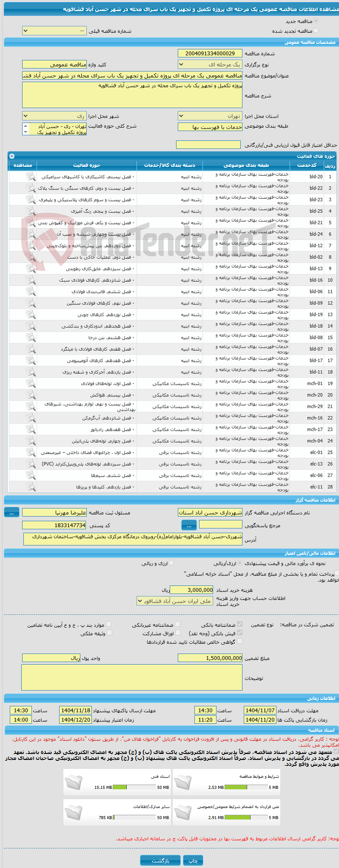
Task: Click the کد پستی field
Action: pos(54,525)
